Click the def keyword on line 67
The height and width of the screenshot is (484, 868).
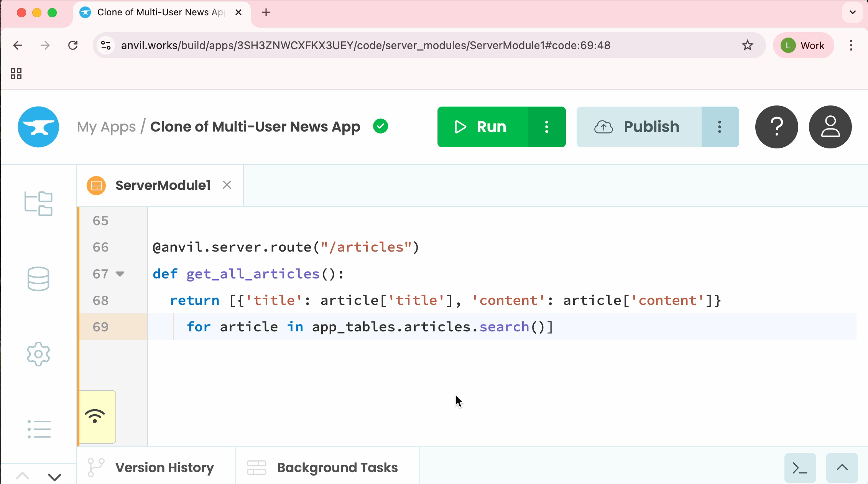point(165,274)
